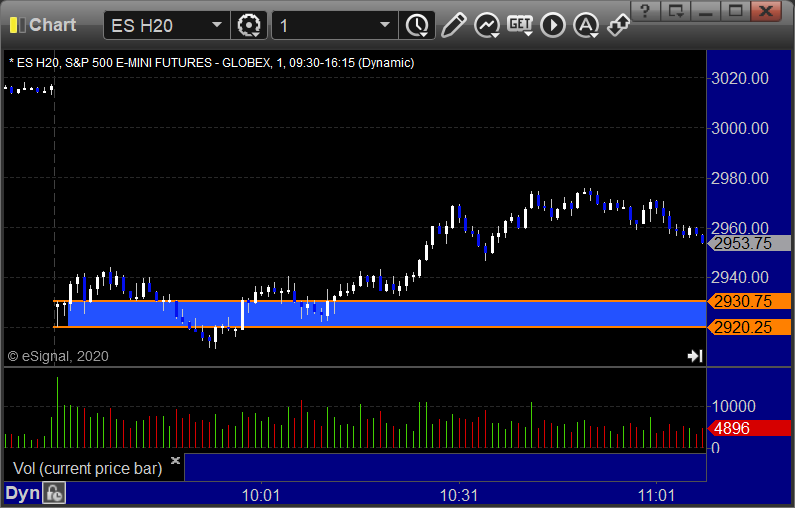
Task: Click the current price 2953.75 label
Action: pos(749,243)
